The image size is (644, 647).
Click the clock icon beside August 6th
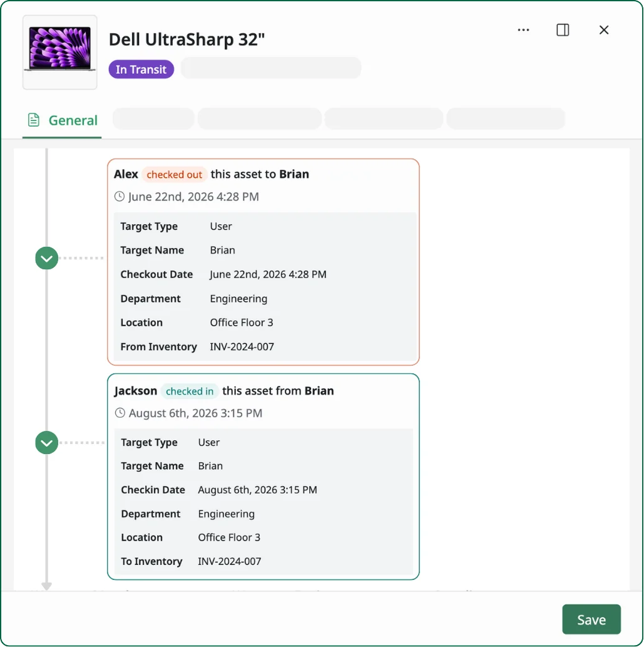point(120,413)
